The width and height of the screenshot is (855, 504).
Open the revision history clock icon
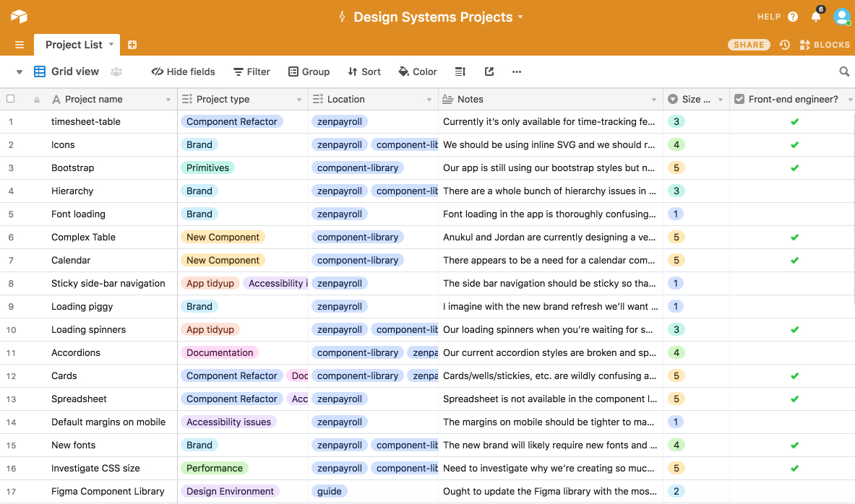click(784, 45)
